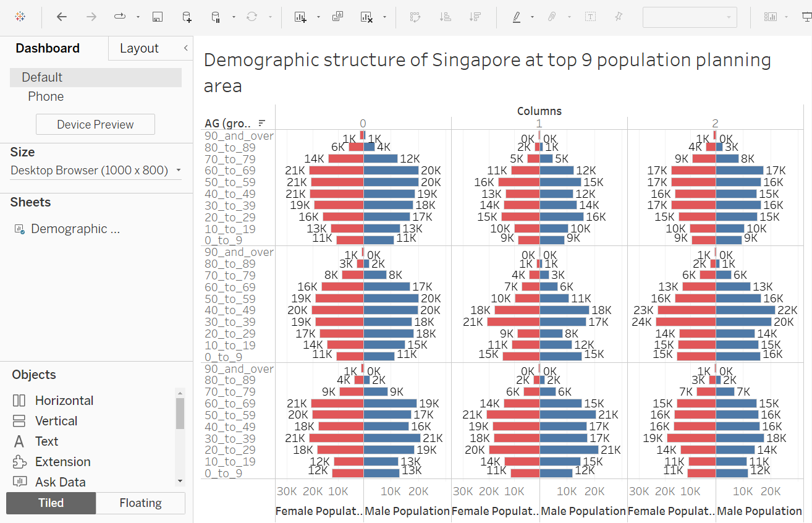The height and width of the screenshot is (523, 812).
Task: Click the Tableau logo icon
Action: pyautogui.click(x=20, y=17)
